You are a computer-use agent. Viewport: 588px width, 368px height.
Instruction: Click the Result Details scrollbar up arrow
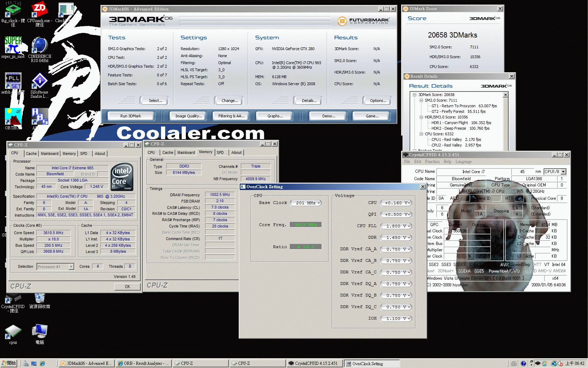point(505,95)
